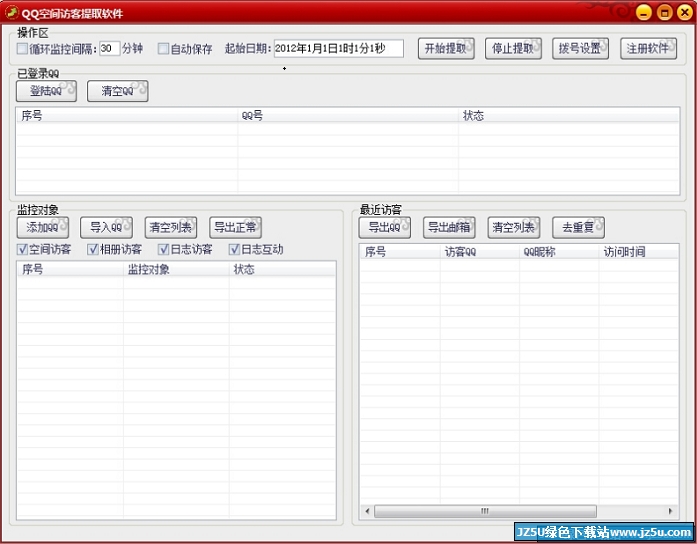
Task: Minimize the window with the yellow button
Action: (x=643, y=12)
